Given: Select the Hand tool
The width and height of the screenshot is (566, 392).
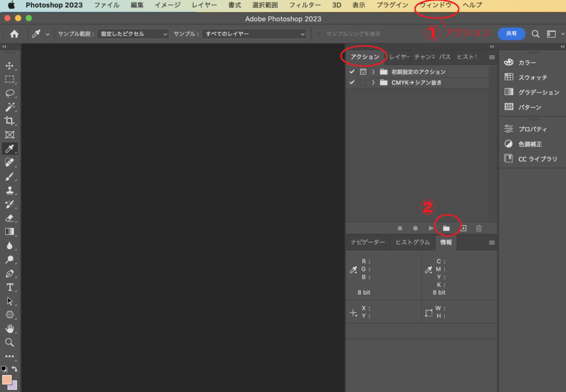Looking at the screenshot, I should (10, 329).
